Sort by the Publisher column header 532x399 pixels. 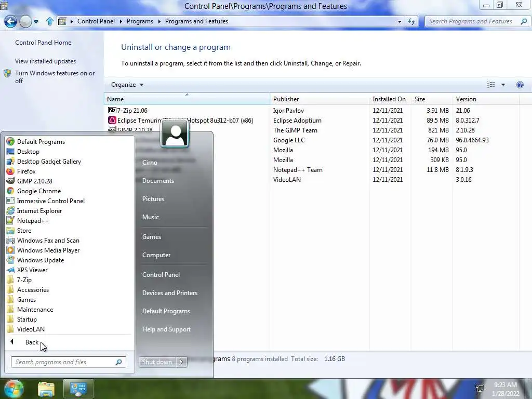[320, 99]
